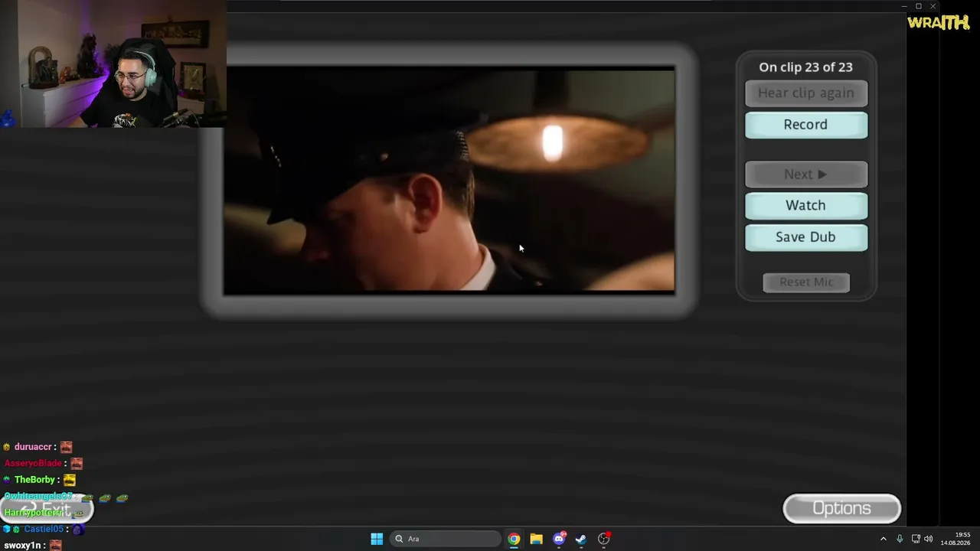Click the badge beside TheBorby
Viewport: 980px width, 551px height.
click(7, 480)
